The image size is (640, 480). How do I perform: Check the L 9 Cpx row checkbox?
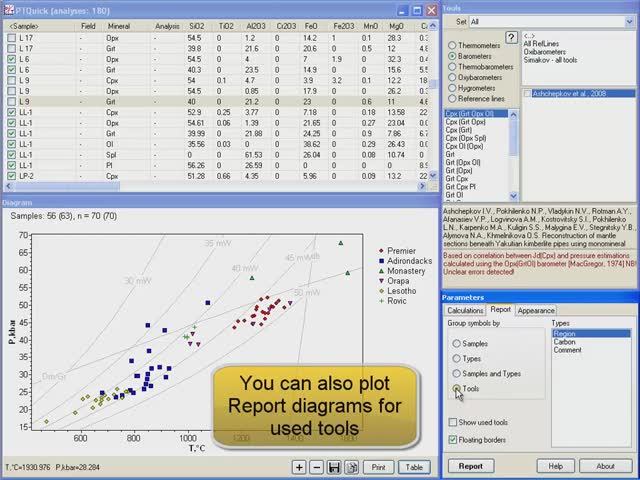click(x=11, y=80)
